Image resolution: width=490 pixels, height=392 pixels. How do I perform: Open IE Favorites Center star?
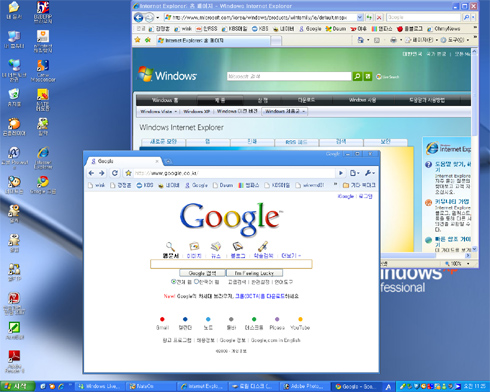137,40
